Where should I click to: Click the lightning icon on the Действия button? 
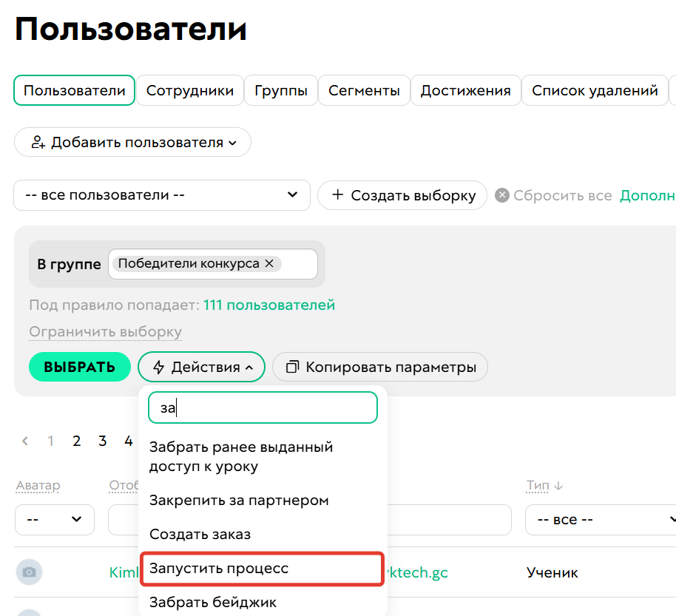[x=158, y=367]
